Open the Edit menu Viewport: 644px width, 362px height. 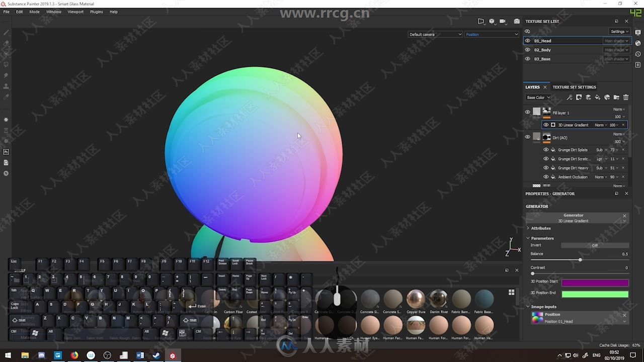19,12
